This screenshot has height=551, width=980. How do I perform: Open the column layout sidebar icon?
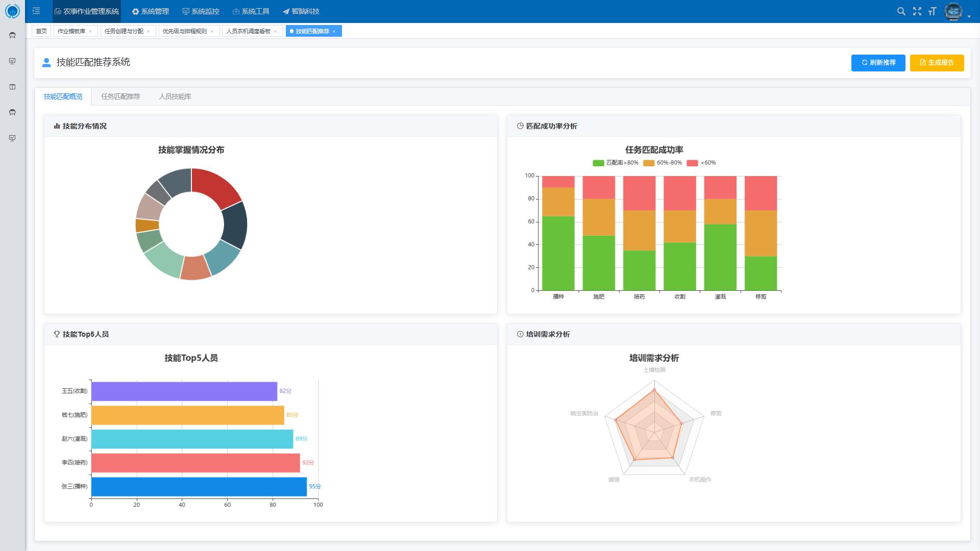pos(13,87)
